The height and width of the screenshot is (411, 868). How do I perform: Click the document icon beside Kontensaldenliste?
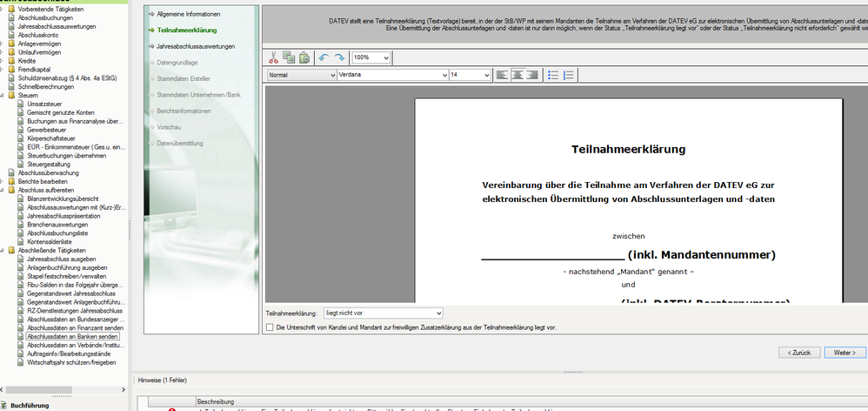point(21,241)
